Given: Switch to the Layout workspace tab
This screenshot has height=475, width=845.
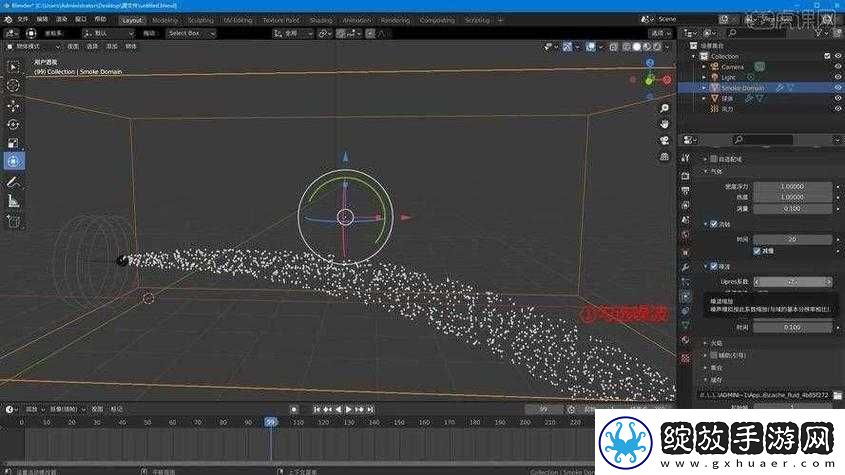Looking at the screenshot, I should [x=132, y=20].
